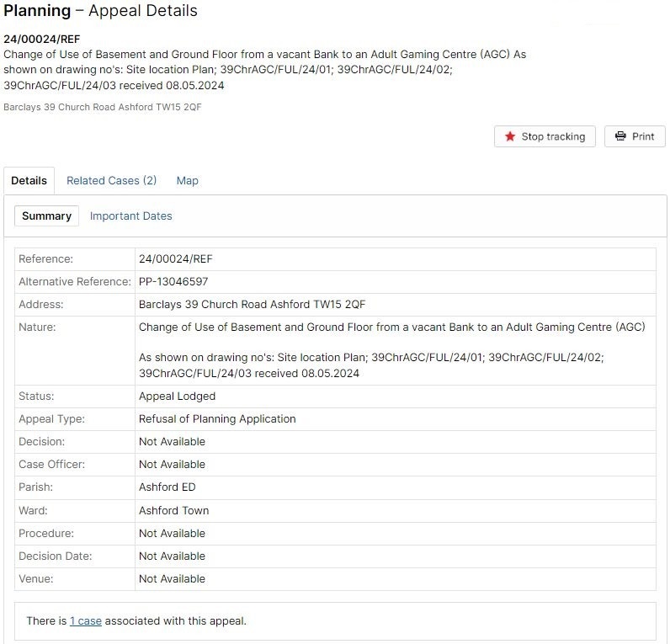670x644 pixels.
Task: Click the 'Ashford Town' ward value
Action: click(x=173, y=510)
